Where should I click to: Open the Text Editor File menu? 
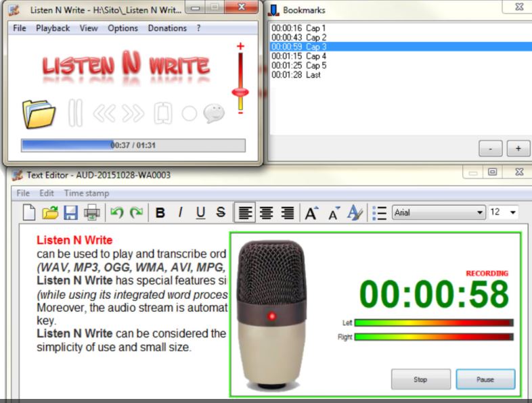tap(23, 193)
